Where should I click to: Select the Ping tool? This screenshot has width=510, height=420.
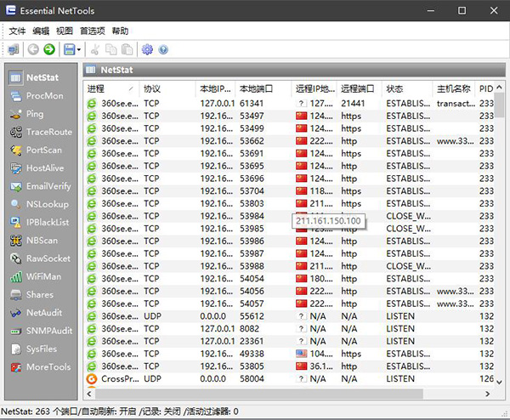coord(34,114)
